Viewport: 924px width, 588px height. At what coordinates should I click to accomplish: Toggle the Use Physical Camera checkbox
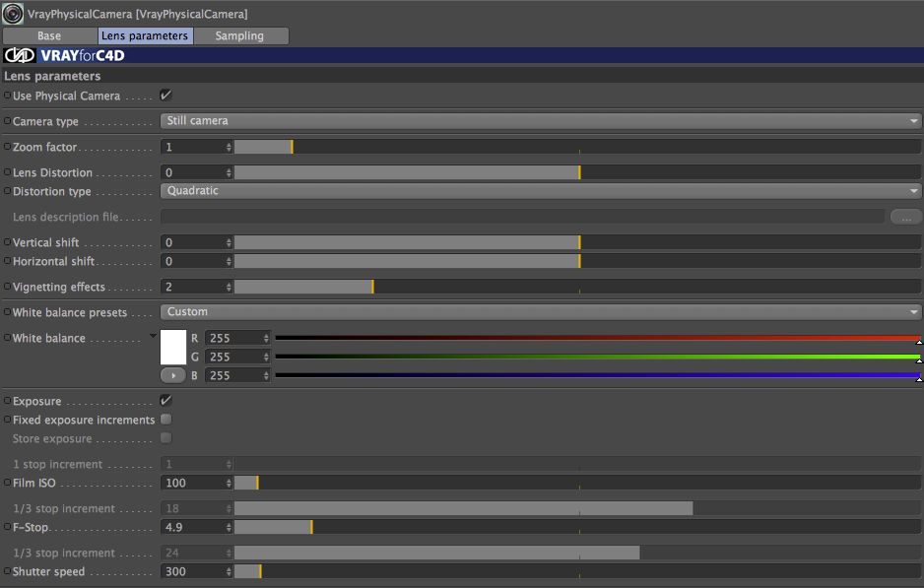tap(166, 95)
